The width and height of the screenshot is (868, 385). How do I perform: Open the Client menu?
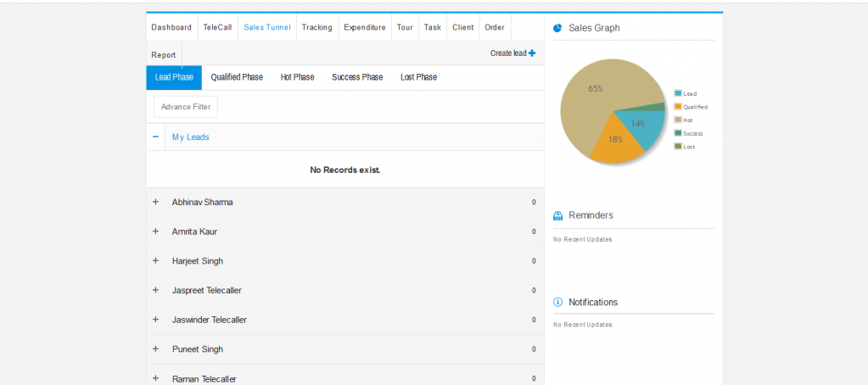tap(462, 27)
